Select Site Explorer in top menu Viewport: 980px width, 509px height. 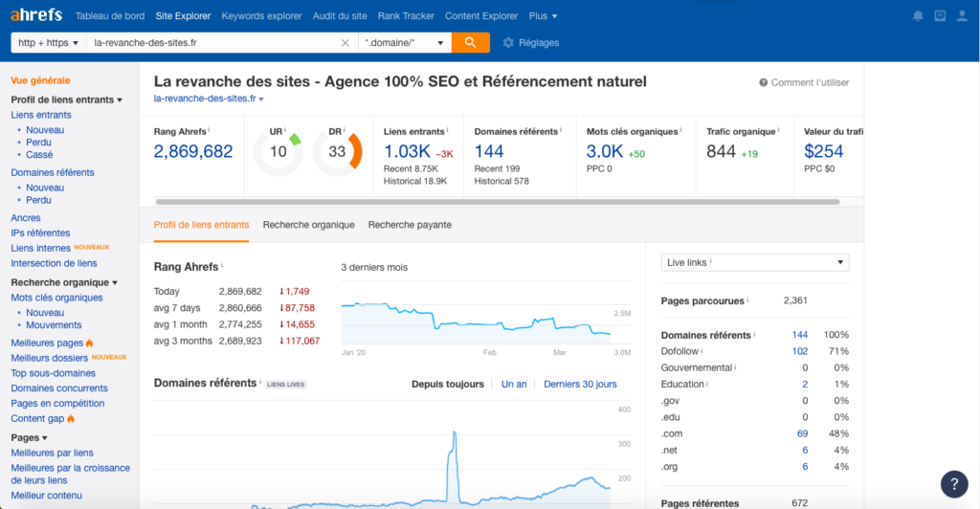point(183,16)
